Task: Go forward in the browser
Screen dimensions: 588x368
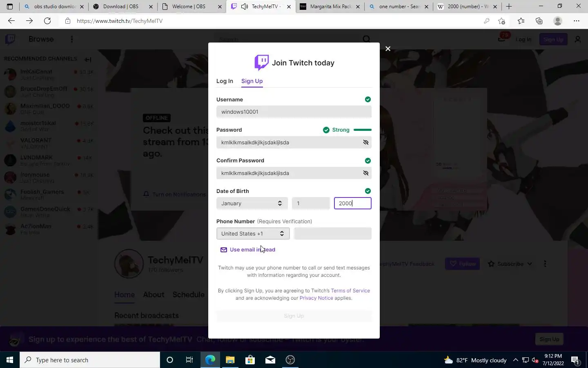Action: [29, 21]
